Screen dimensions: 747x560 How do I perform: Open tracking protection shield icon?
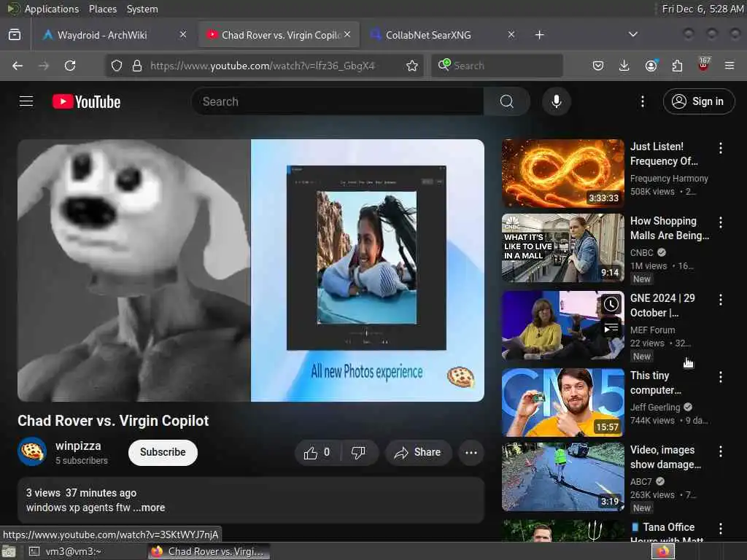coord(117,66)
